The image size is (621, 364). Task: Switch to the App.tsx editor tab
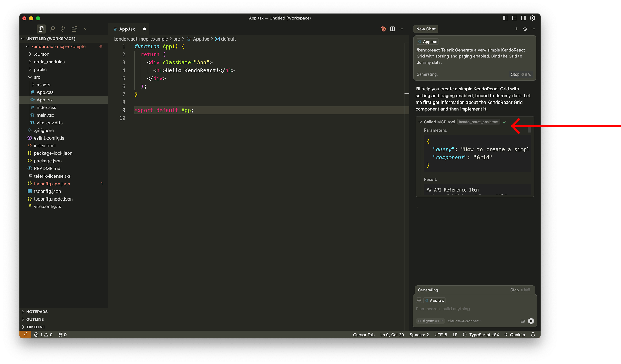tap(126, 29)
